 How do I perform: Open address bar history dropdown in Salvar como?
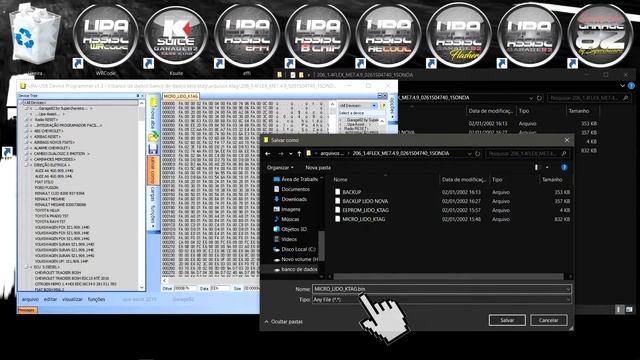[469, 153]
